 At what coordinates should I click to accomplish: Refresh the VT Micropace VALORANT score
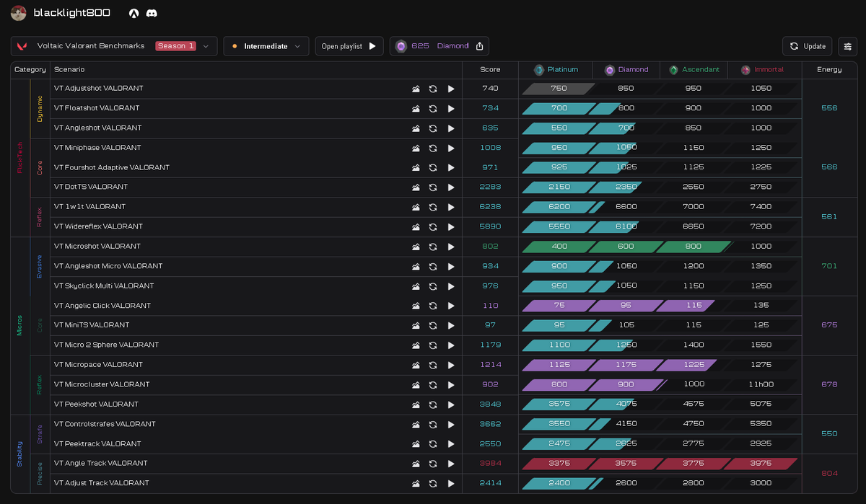point(433,365)
